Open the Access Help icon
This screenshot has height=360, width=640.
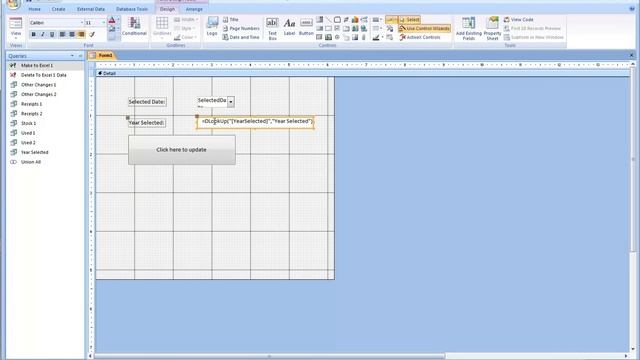click(x=632, y=9)
